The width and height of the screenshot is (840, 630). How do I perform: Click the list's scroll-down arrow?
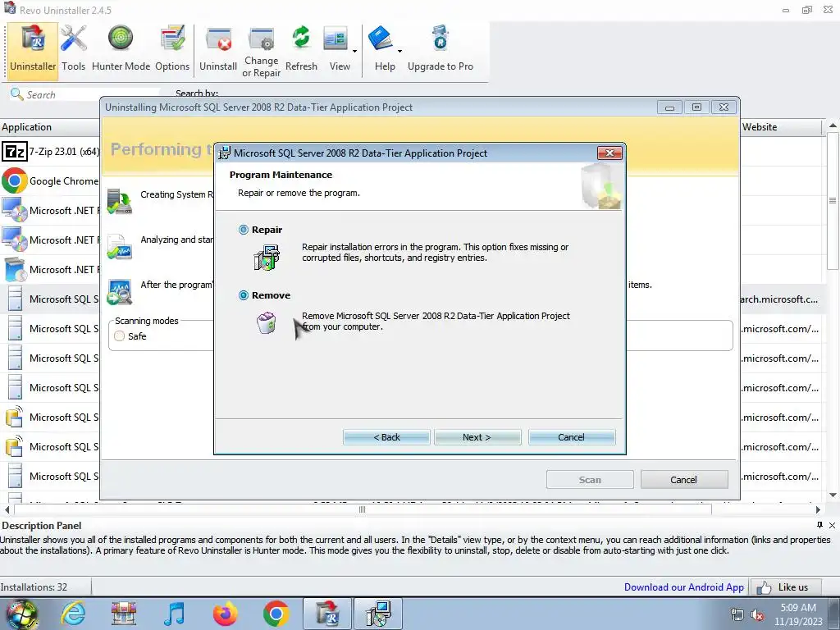[x=833, y=495]
